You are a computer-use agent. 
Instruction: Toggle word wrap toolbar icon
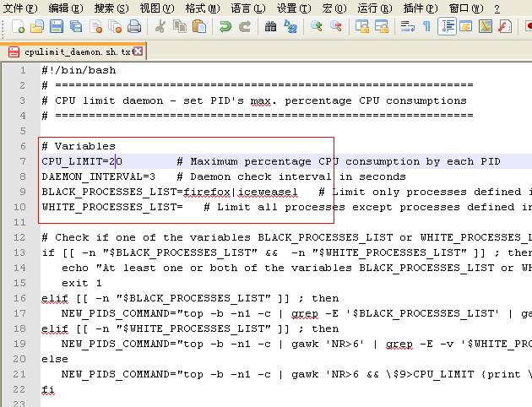click(408, 26)
